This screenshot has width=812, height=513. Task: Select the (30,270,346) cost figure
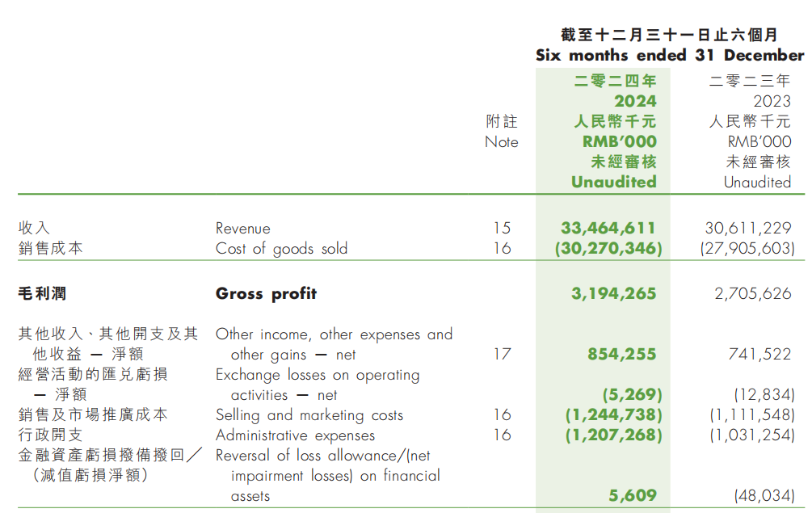pos(608,249)
